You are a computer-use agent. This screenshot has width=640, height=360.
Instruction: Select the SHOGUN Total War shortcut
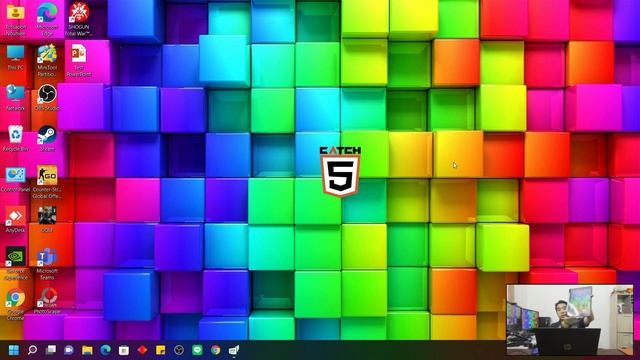point(79,19)
